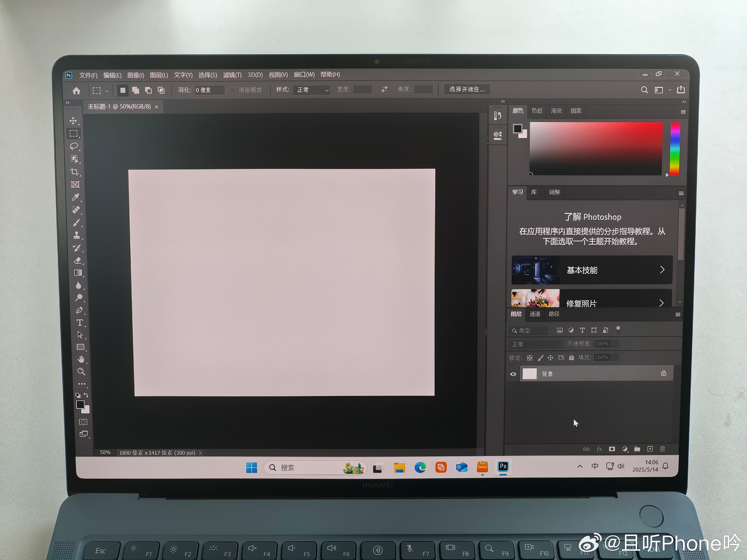Select the Horizontal Type tool

pyautogui.click(x=80, y=322)
